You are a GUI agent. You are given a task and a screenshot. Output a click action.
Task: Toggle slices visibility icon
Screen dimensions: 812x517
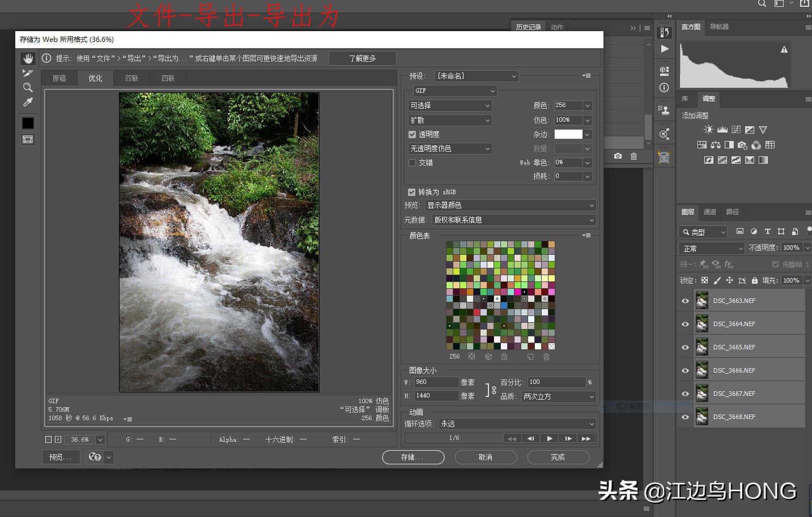[x=28, y=139]
